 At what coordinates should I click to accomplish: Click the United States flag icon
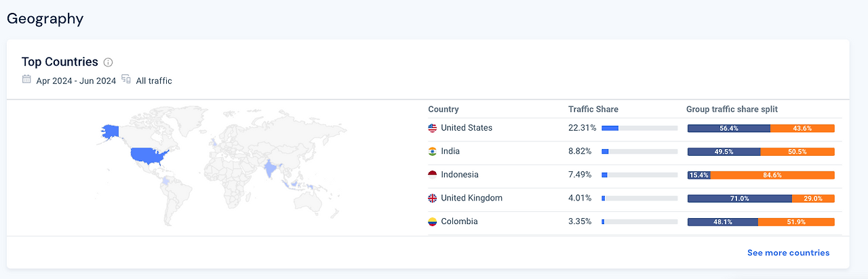(433, 128)
